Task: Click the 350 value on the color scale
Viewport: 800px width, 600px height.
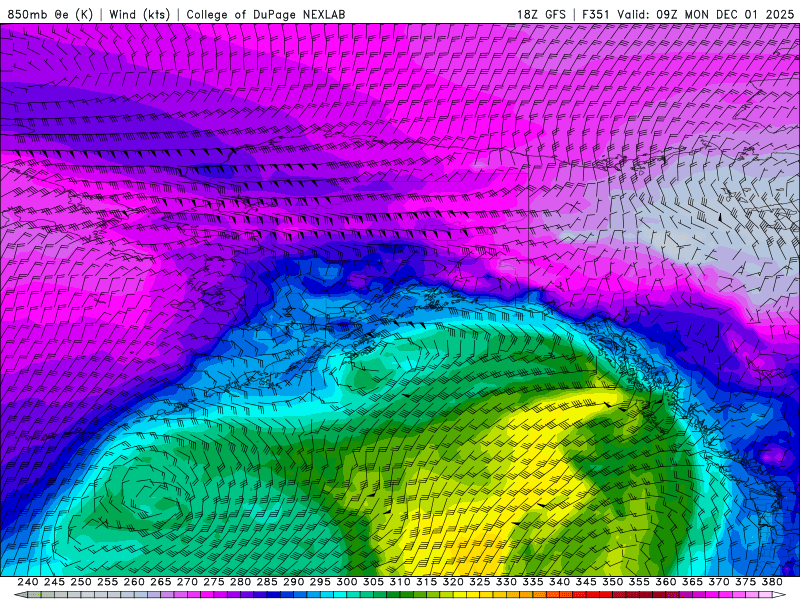Action: click(613, 582)
